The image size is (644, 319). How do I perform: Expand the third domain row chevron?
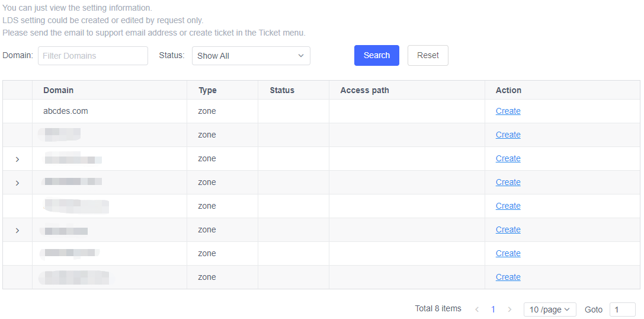(x=17, y=159)
